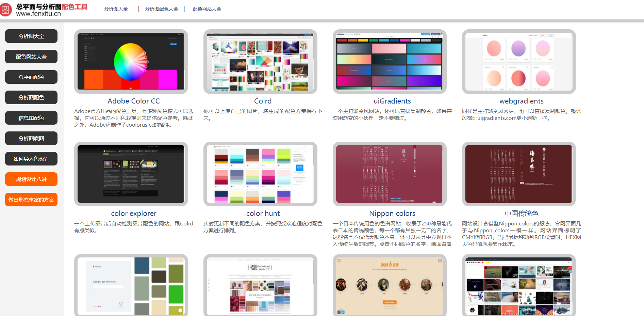Screen dimensions: 644x316
Task: Click the description '一个日本传统用色的色谱网站'
Action: click(392, 234)
